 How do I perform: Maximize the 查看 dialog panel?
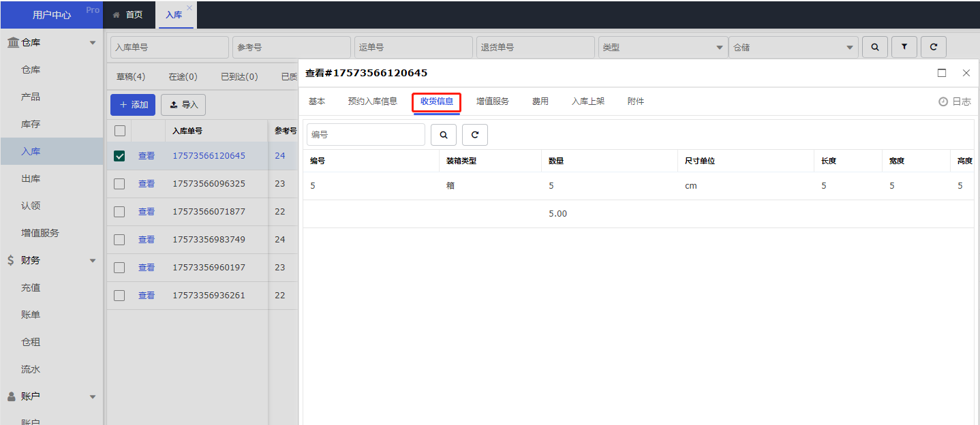tap(942, 73)
